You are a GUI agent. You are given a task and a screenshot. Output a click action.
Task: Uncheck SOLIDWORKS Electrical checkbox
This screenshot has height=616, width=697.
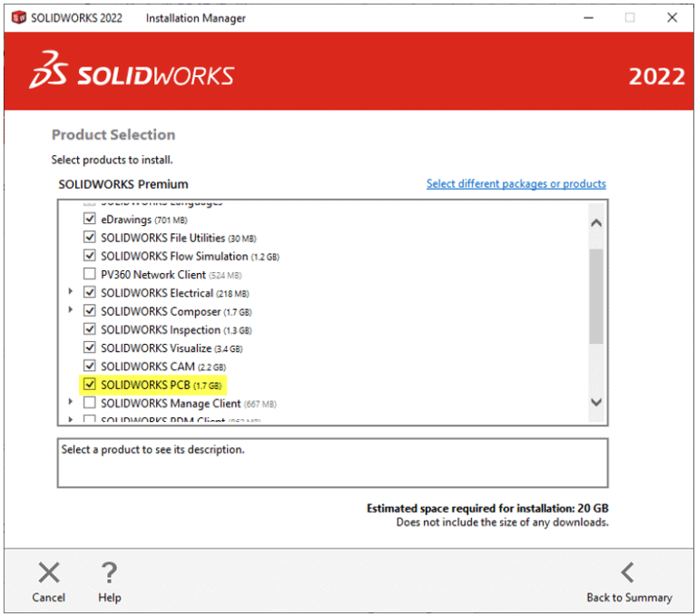point(89,292)
